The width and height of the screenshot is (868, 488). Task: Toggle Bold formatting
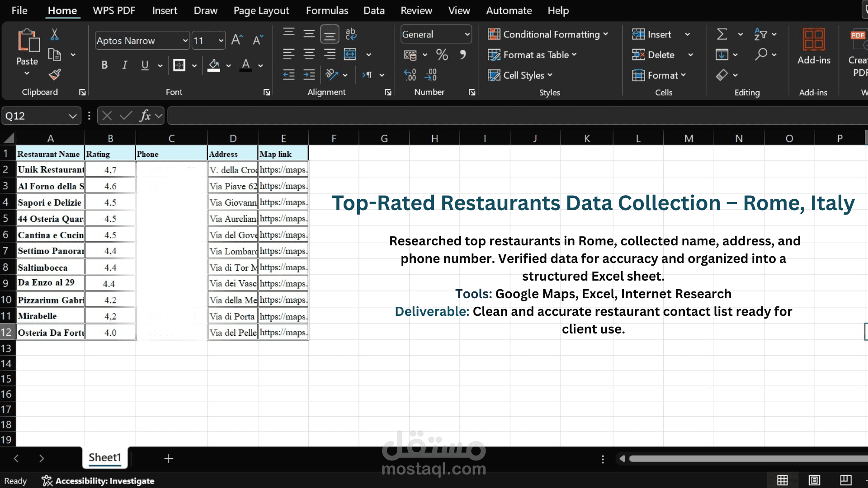pos(104,65)
